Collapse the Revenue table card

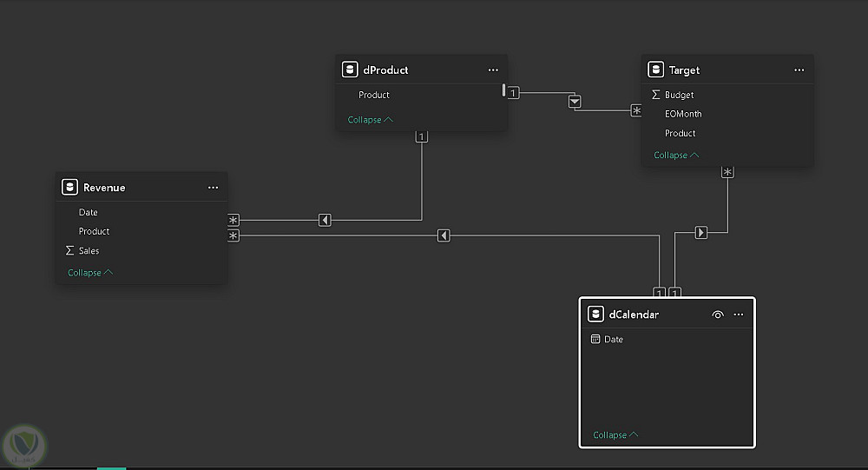pos(89,273)
